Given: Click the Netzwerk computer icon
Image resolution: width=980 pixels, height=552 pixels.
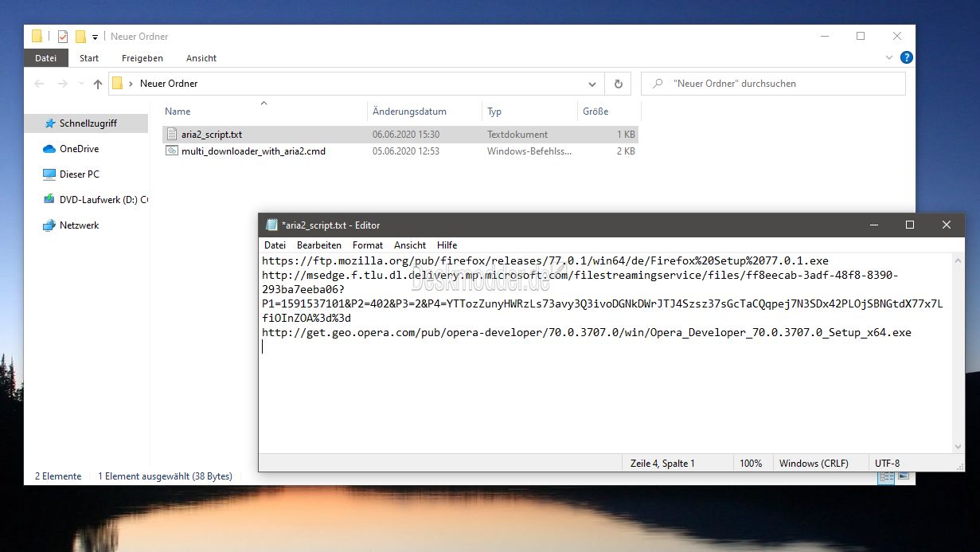Looking at the screenshot, I should click(x=49, y=225).
